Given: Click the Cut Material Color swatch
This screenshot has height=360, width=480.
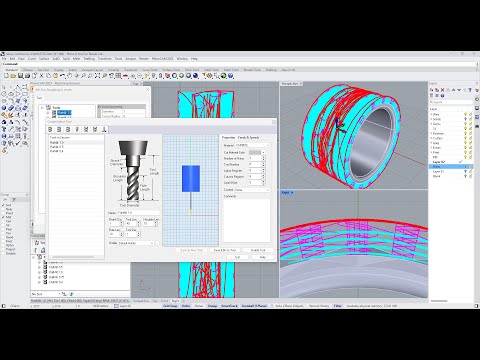Looking at the screenshot, I should click(255, 152).
